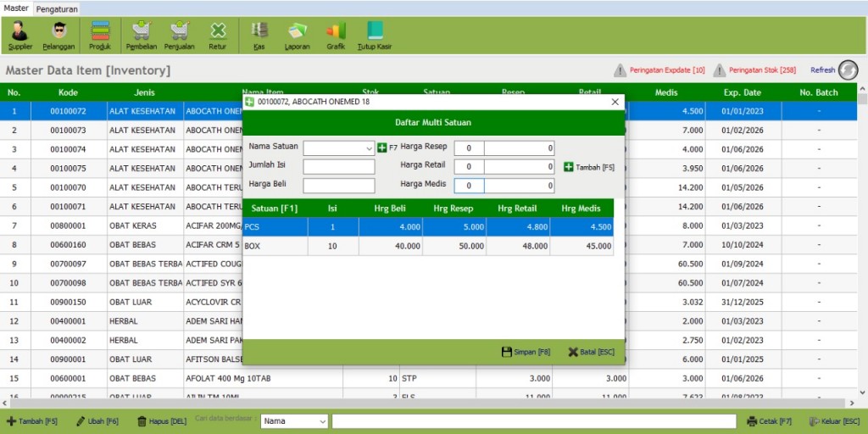The image size is (868, 434).
Task: Click the Batal [ESC] button
Action: pyautogui.click(x=591, y=352)
